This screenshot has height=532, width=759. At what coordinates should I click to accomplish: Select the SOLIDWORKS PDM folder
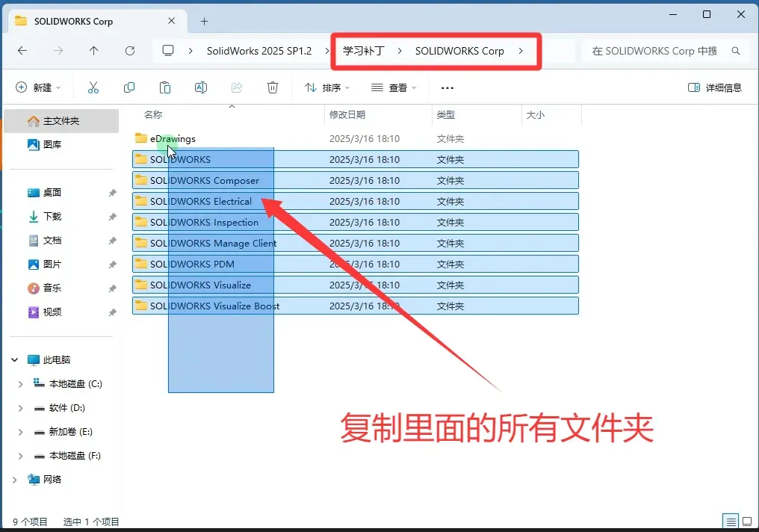[x=356, y=264]
